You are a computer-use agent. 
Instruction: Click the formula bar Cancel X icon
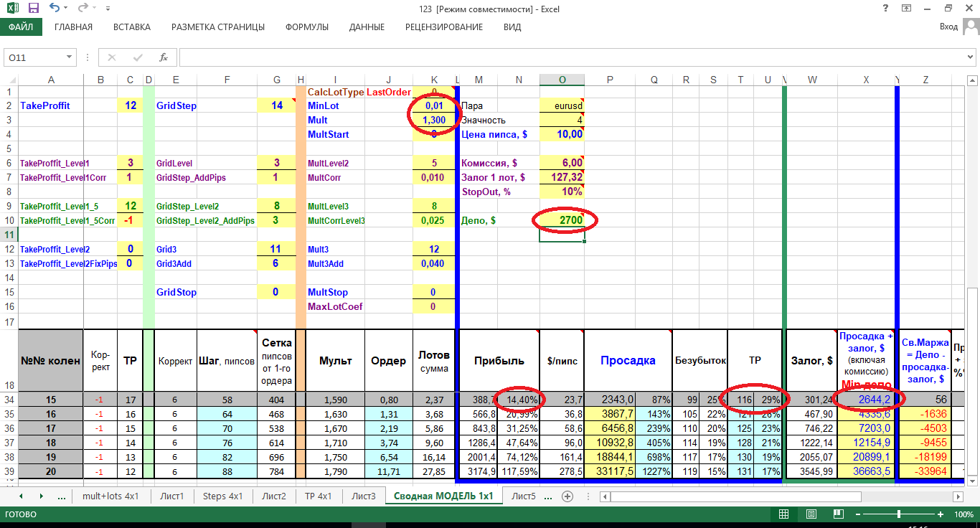click(112, 57)
